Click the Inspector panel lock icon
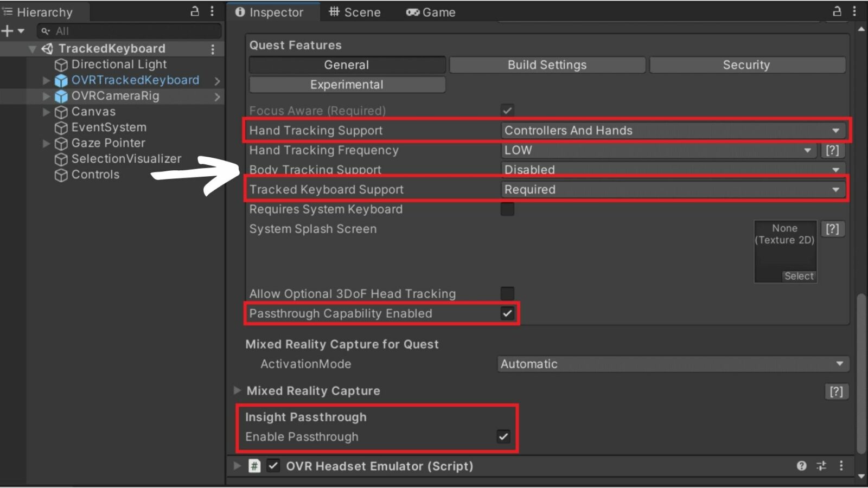868x488 pixels. [837, 11]
